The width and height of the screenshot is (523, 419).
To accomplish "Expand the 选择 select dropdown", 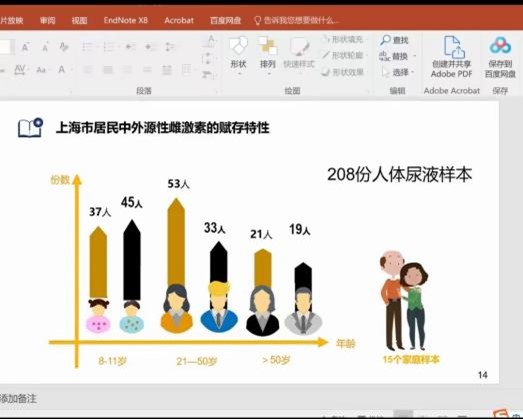I will point(413,72).
